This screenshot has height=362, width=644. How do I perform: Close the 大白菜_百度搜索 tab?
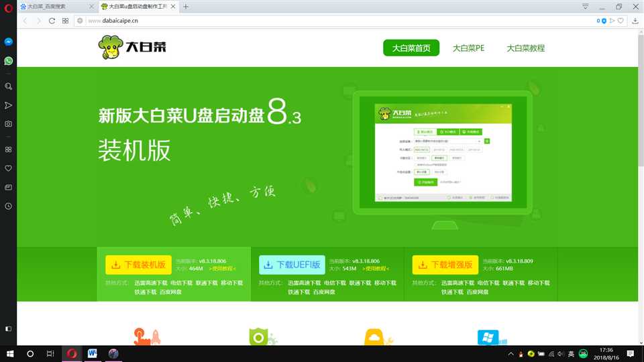(92, 7)
